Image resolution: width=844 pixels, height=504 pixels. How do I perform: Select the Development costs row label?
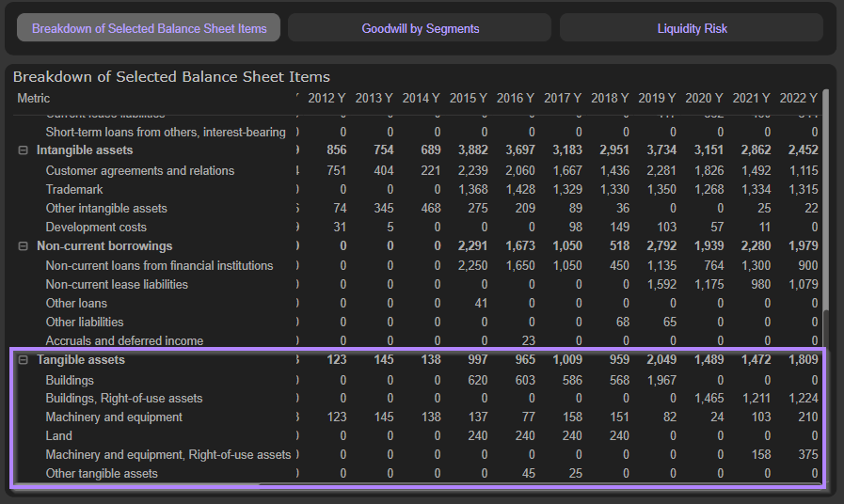pos(95,228)
